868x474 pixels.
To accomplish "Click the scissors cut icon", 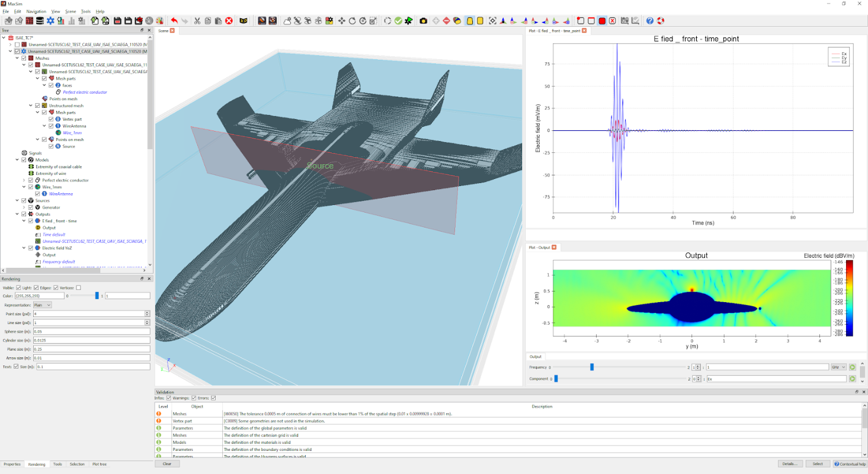I will coord(197,21).
